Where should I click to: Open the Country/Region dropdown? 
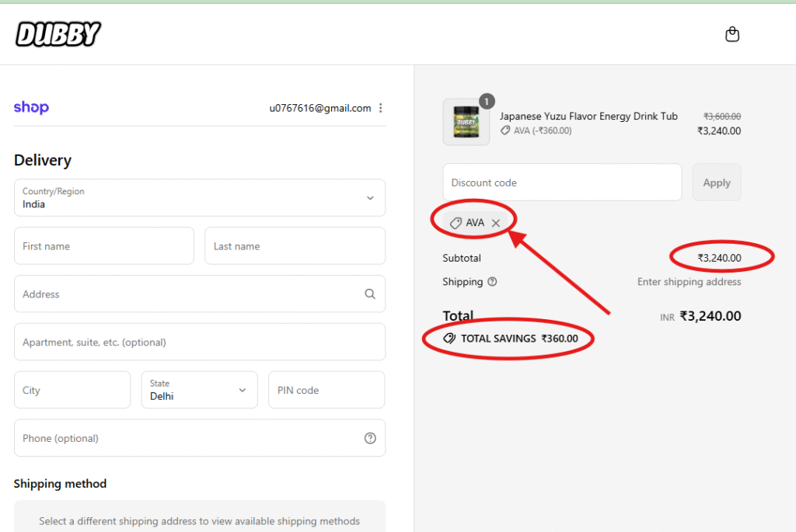[200, 198]
